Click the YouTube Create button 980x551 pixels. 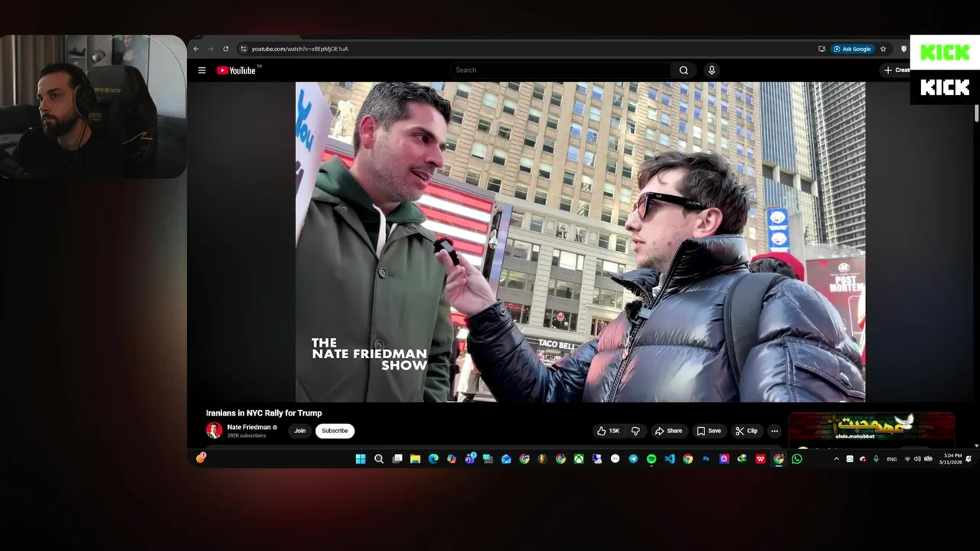[x=896, y=70]
